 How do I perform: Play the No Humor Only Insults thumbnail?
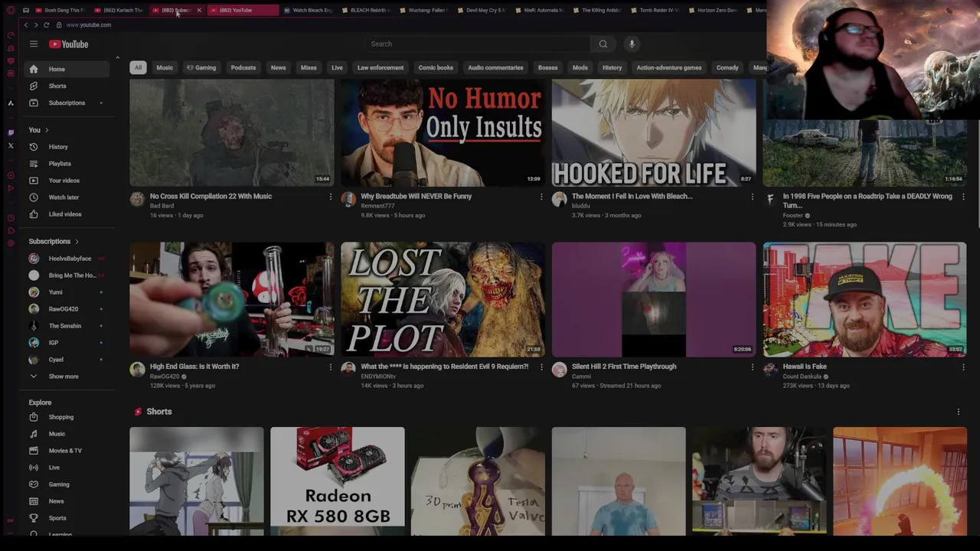[x=443, y=133]
